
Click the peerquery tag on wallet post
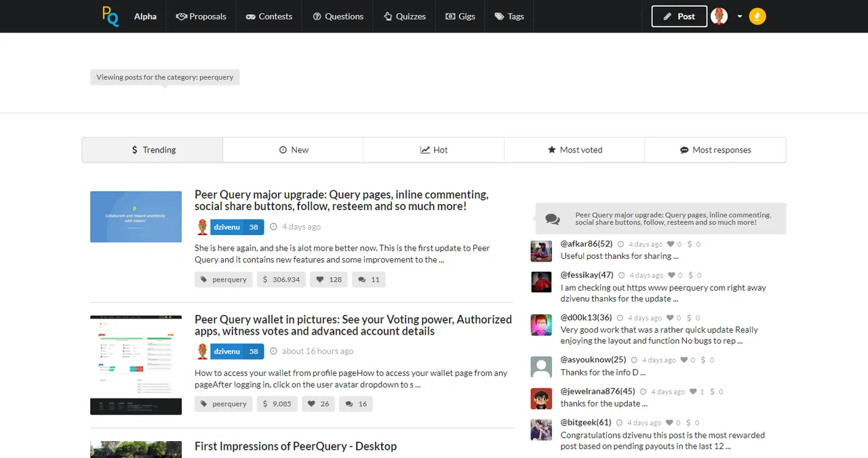coord(224,404)
